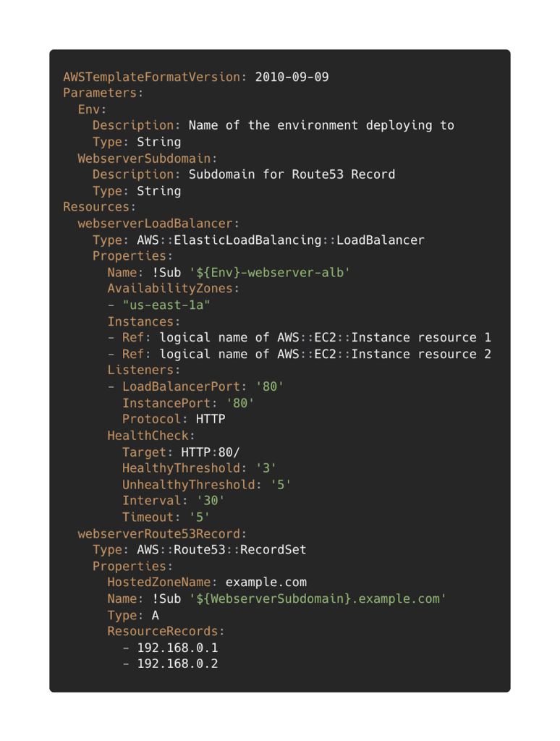Viewport: 560px width, 741px height.
Task: Click AWS::ElasticLoadBalancing::LoadBalancer type value
Action: click(x=281, y=240)
